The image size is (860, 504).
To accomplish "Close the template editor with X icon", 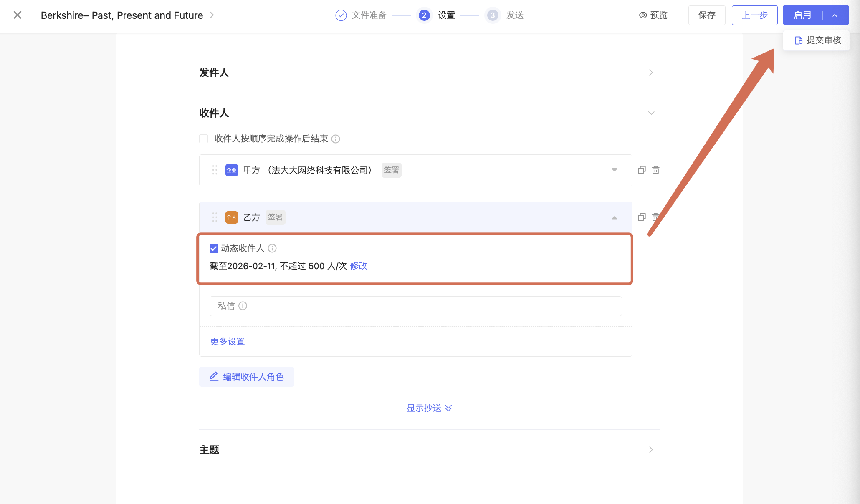I will coord(18,15).
